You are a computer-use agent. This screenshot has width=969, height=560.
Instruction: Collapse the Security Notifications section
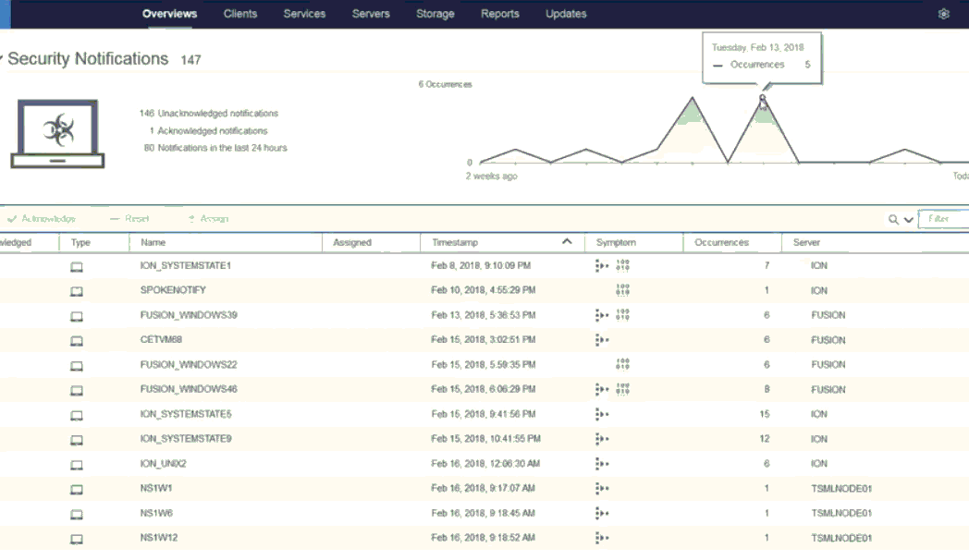click(x=3, y=59)
